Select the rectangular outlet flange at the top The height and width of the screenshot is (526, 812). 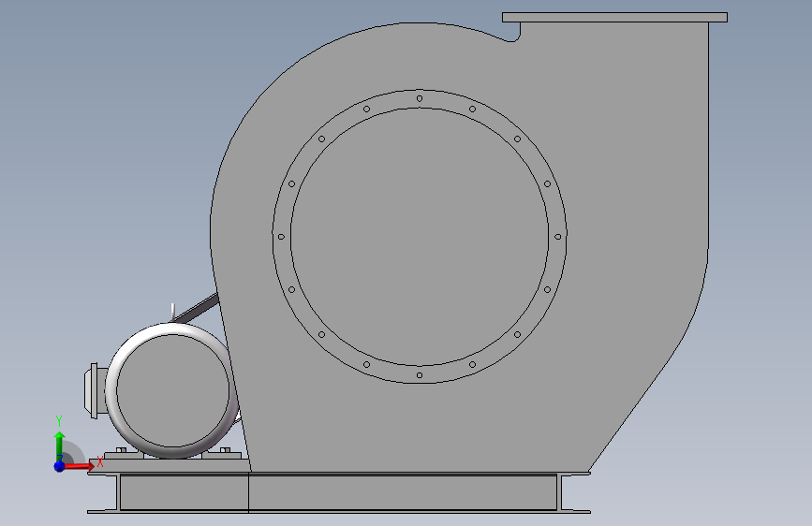tap(614, 18)
